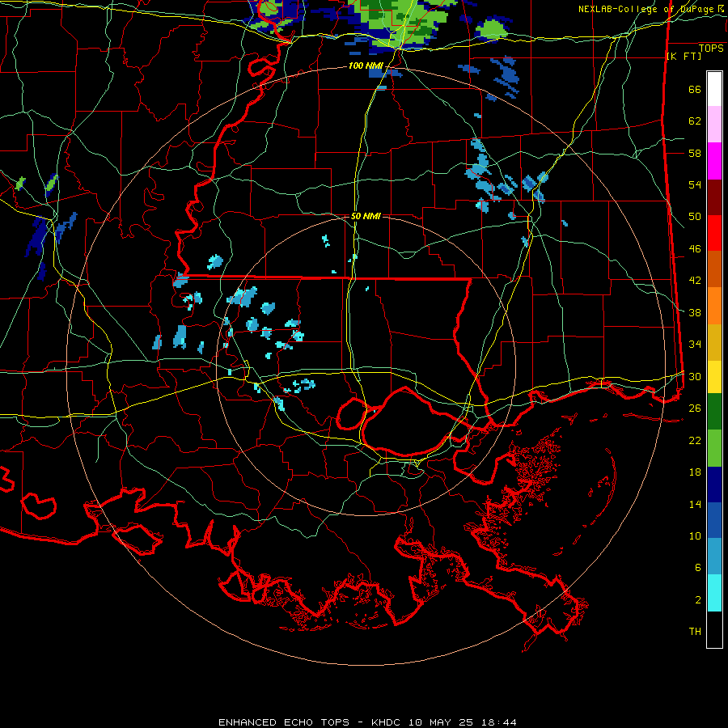728x728 pixels.
Task: Click the "TH" threshold label
Action: 695,632
